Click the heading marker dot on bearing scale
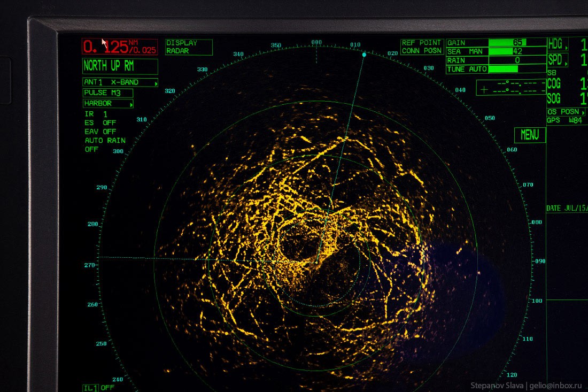The width and height of the screenshot is (588, 392). pos(364,55)
